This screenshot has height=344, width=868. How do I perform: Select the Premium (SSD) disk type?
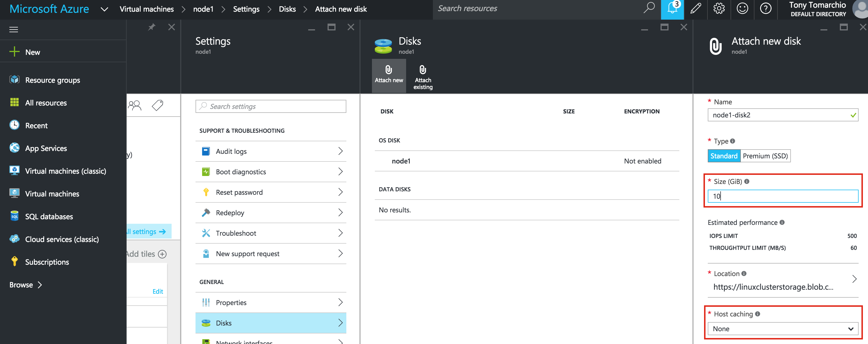(765, 156)
